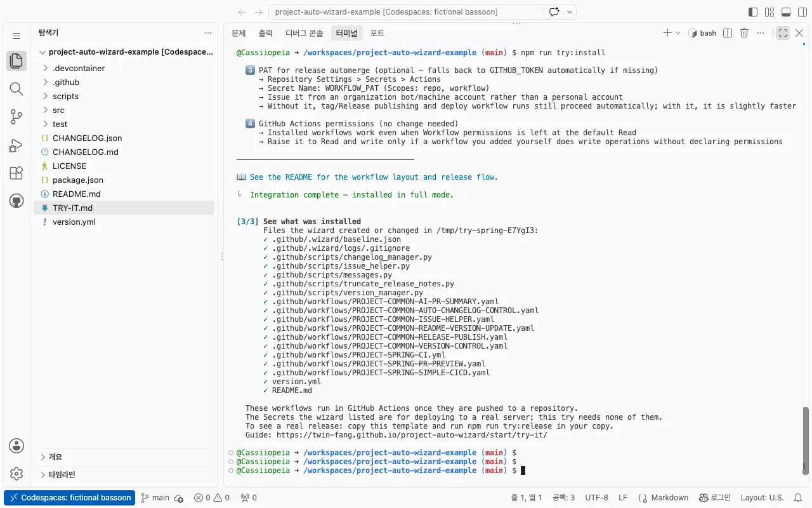Kill the terminal with trash icon

click(744, 33)
